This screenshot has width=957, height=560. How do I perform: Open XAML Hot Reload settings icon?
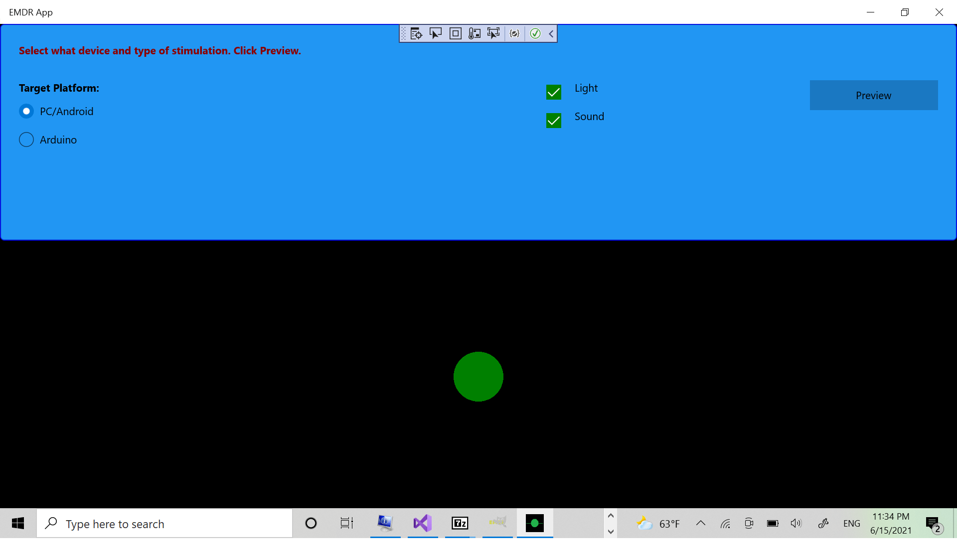515,33
